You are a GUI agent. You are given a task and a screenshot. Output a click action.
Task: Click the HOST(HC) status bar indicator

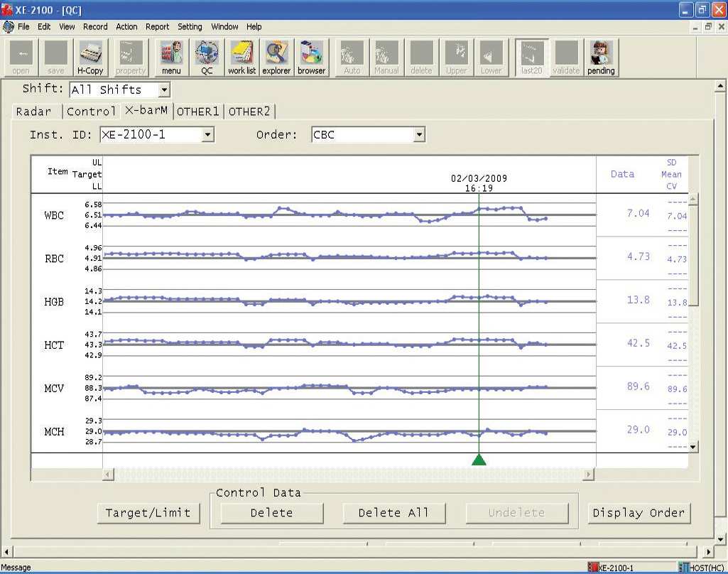point(701,568)
